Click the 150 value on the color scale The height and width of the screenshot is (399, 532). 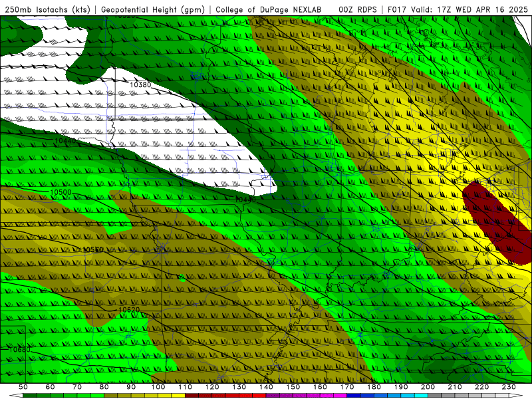point(293,387)
